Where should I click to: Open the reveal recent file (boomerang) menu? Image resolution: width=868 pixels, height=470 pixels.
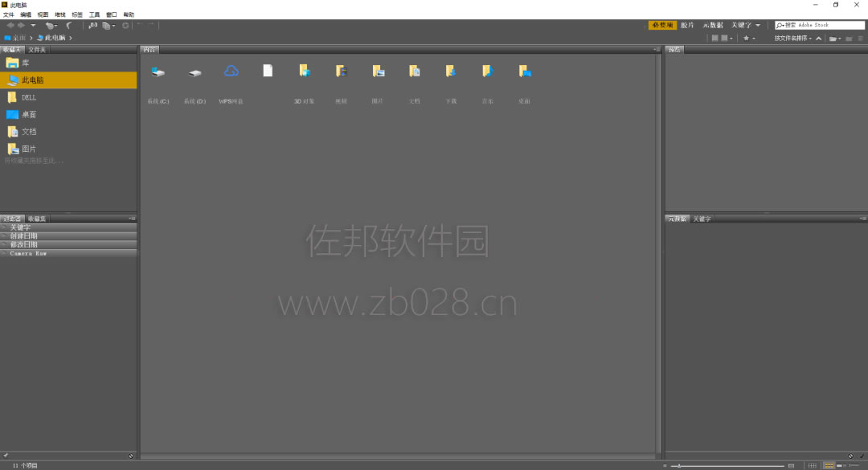click(x=51, y=26)
